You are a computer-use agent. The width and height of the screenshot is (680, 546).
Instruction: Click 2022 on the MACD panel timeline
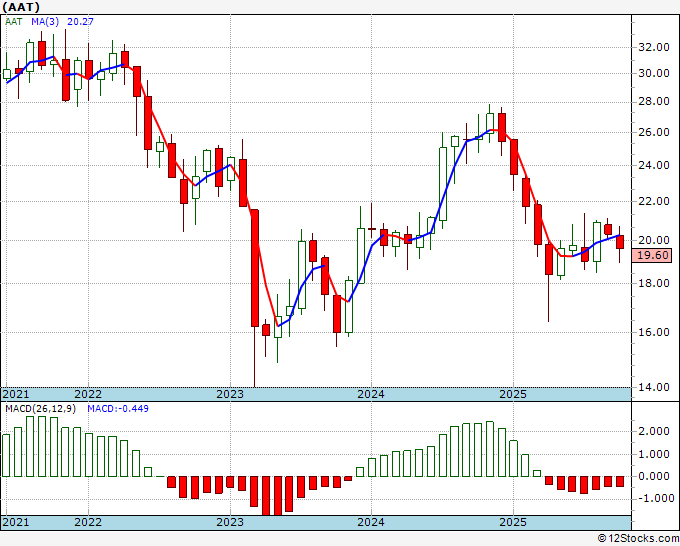click(88, 522)
